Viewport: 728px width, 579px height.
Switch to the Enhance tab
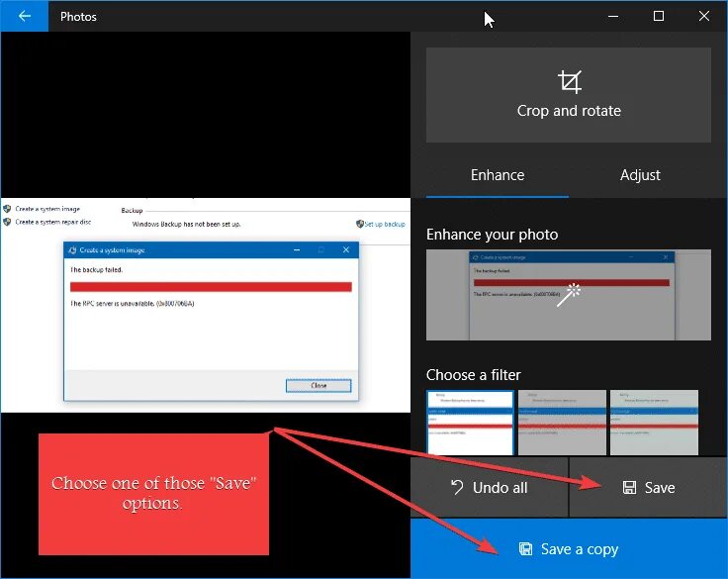[498, 175]
